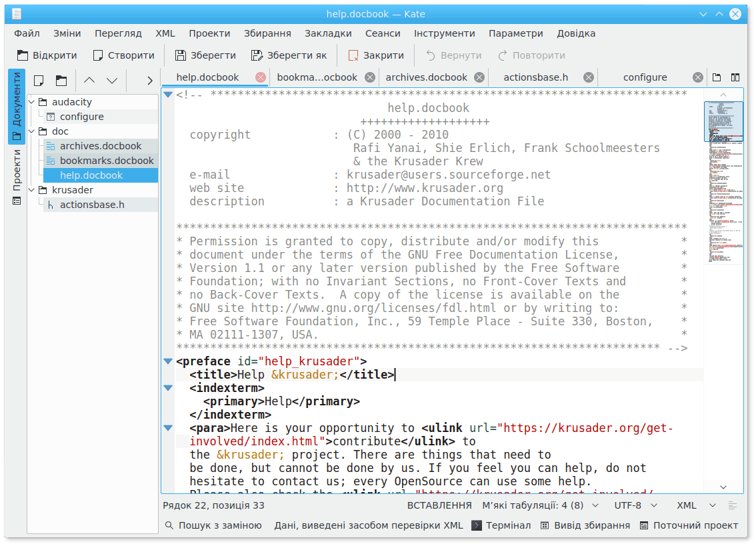Screen dimensions: 756x546
Task: Close the help.docbook tab with red X
Action: click(261, 77)
